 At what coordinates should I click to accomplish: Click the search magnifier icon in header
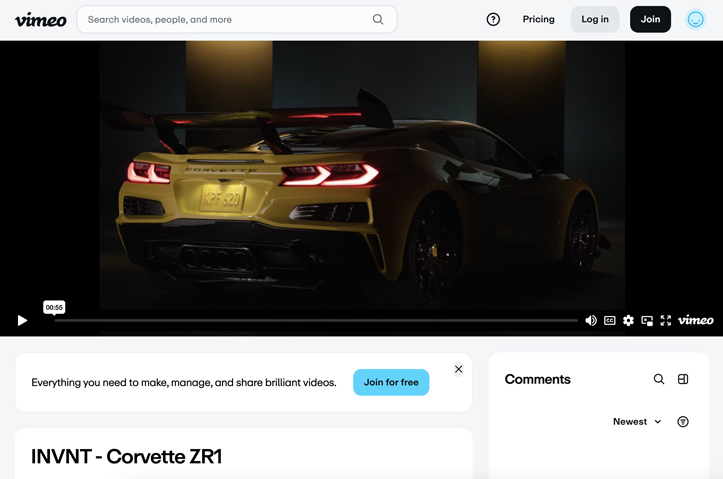[x=378, y=19]
